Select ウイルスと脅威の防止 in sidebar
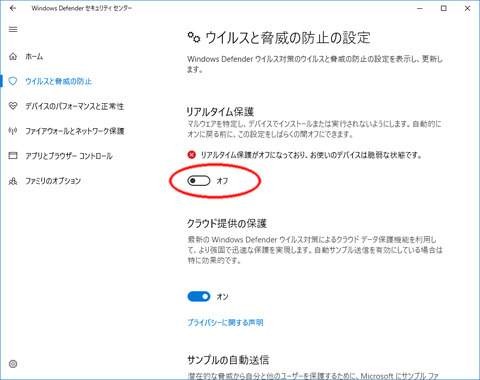Image resolution: width=480 pixels, height=380 pixels. 59,81
